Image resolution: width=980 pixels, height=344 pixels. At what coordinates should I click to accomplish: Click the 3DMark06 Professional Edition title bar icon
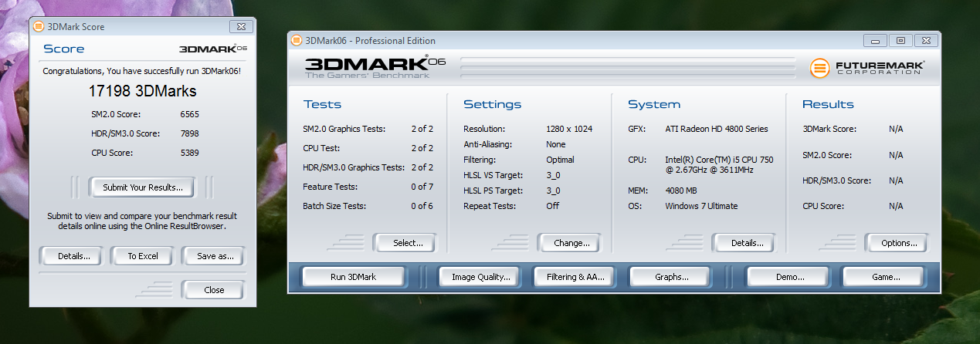click(297, 41)
